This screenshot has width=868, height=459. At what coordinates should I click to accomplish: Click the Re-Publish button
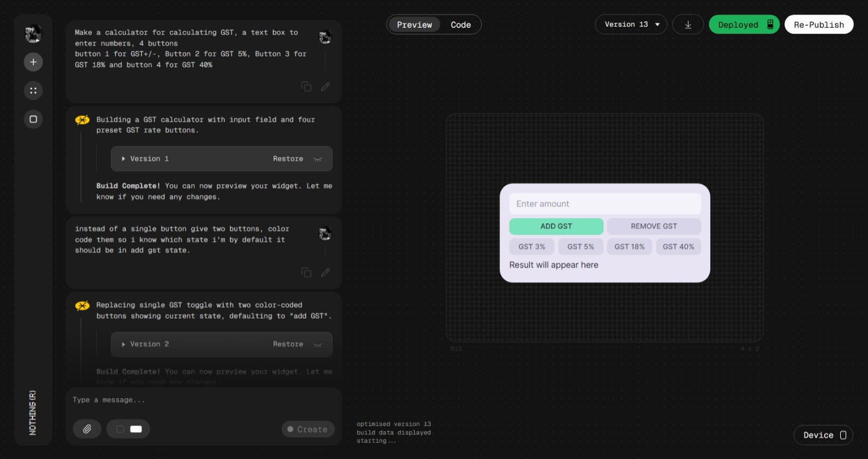point(818,25)
